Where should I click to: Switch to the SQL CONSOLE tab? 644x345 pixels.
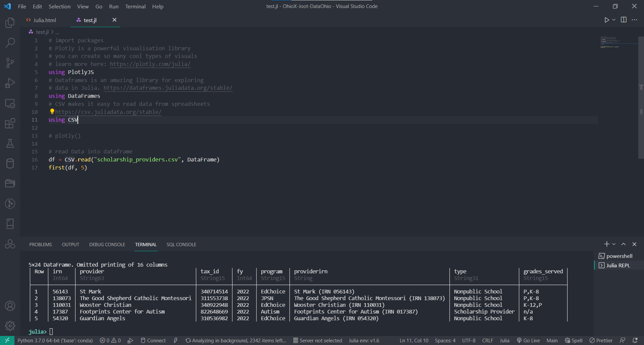[x=181, y=245]
